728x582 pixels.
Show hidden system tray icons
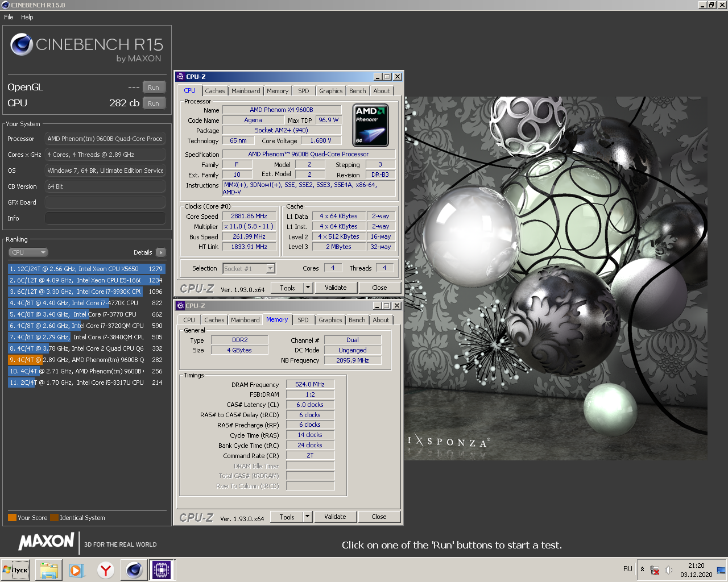(x=643, y=569)
